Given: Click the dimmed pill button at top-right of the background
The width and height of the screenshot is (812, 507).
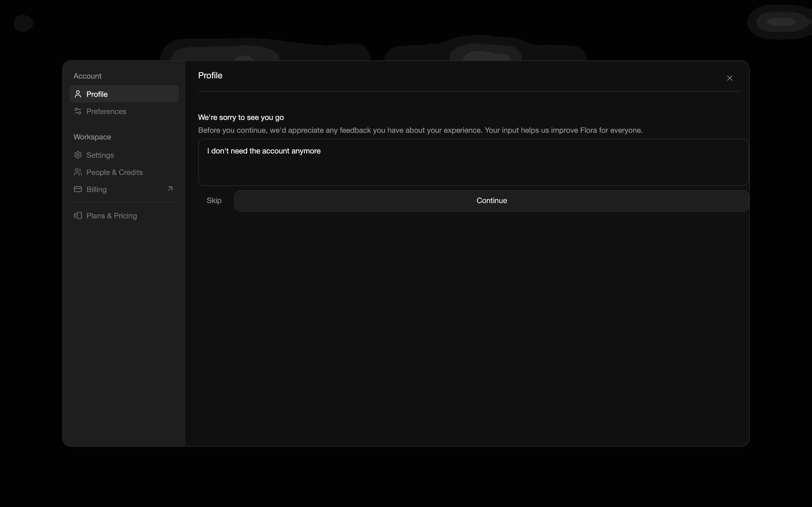Looking at the screenshot, I should [781, 22].
